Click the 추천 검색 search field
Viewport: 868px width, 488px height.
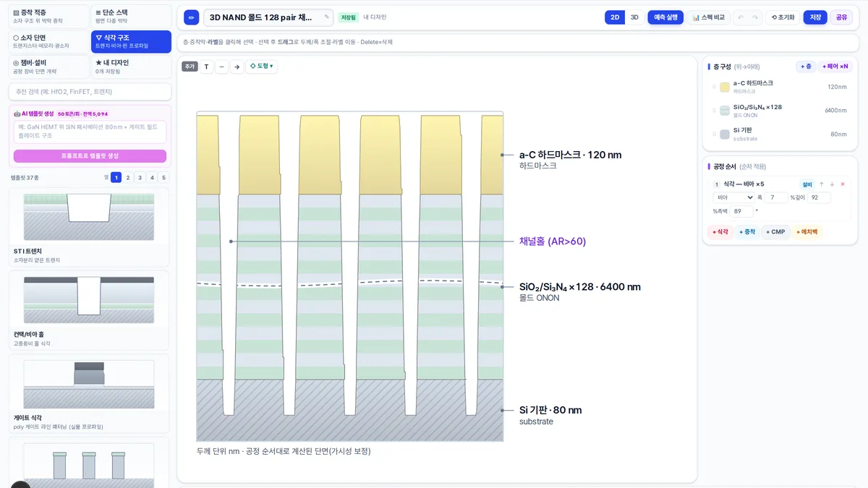[90, 92]
